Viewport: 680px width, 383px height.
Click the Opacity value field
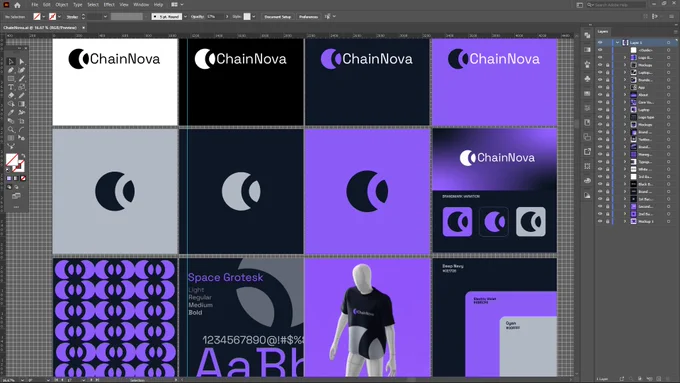[x=215, y=16]
